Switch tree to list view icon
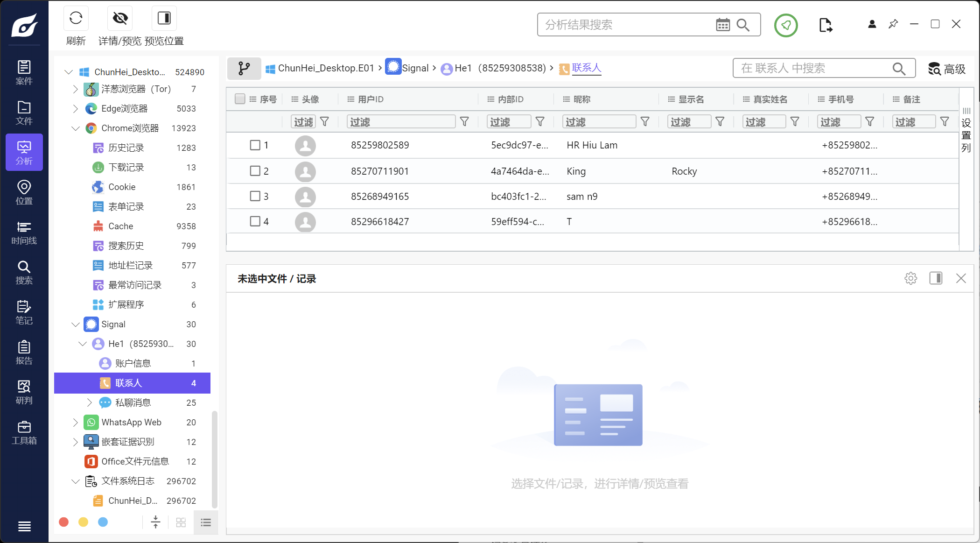980x543 pixels. tap(206, 522)
